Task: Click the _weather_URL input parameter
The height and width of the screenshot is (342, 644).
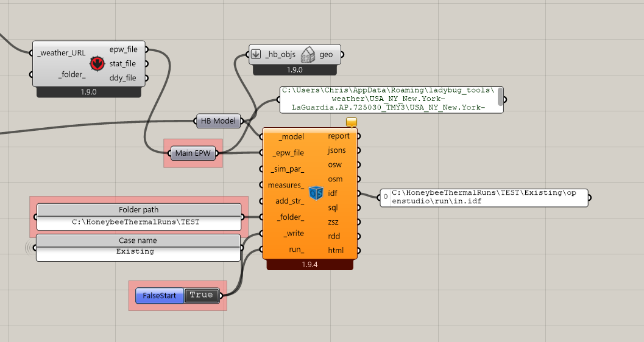Action: (x=62, y=53)
